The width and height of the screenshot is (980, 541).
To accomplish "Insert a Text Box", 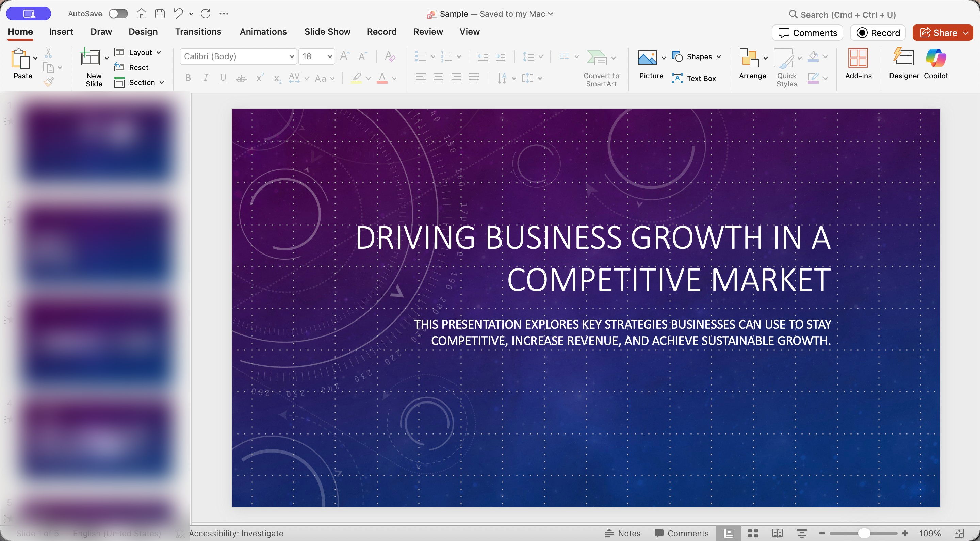I will (694, 78).
